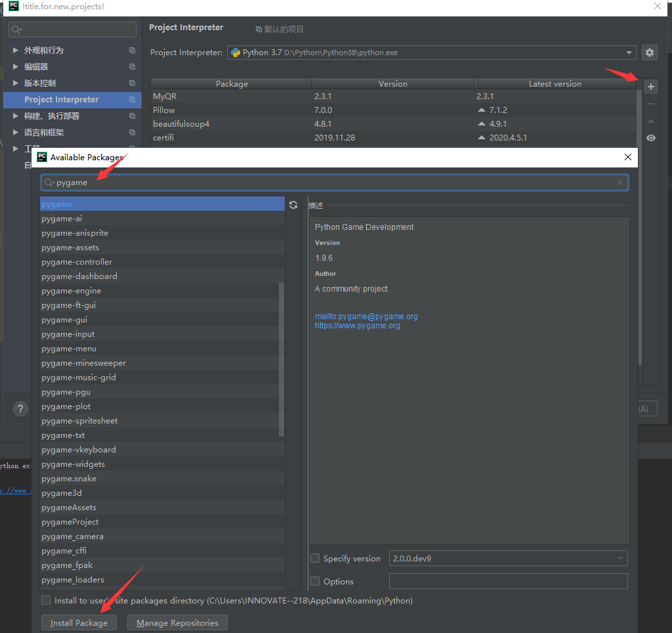Select the pygame-widgets package
Image resolution: width=672 pixels, height=633 pixels.
coord(162,464)
